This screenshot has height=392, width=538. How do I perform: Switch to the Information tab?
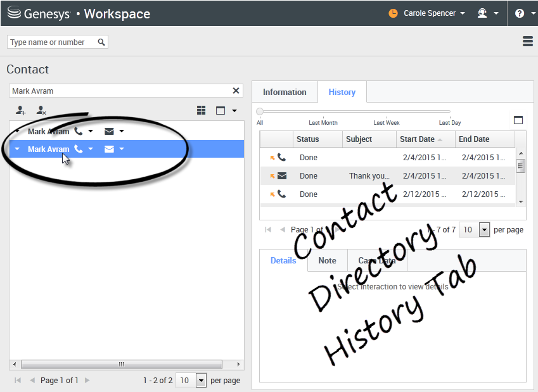click(285, 92)
